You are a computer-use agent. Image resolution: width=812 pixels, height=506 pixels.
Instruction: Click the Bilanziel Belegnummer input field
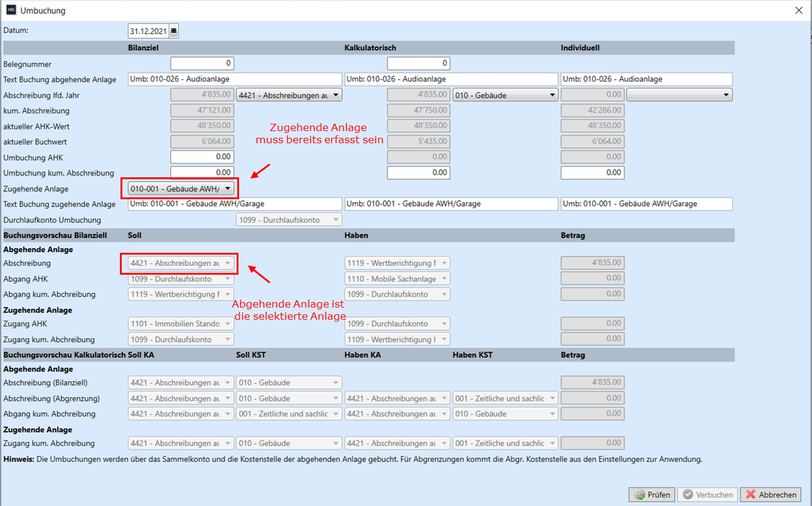(202, 64)
